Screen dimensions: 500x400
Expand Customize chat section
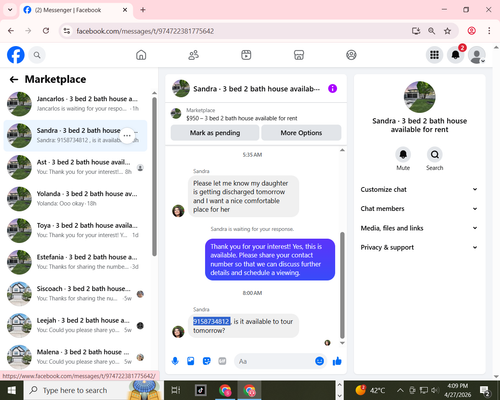click(x=419, y=189)
